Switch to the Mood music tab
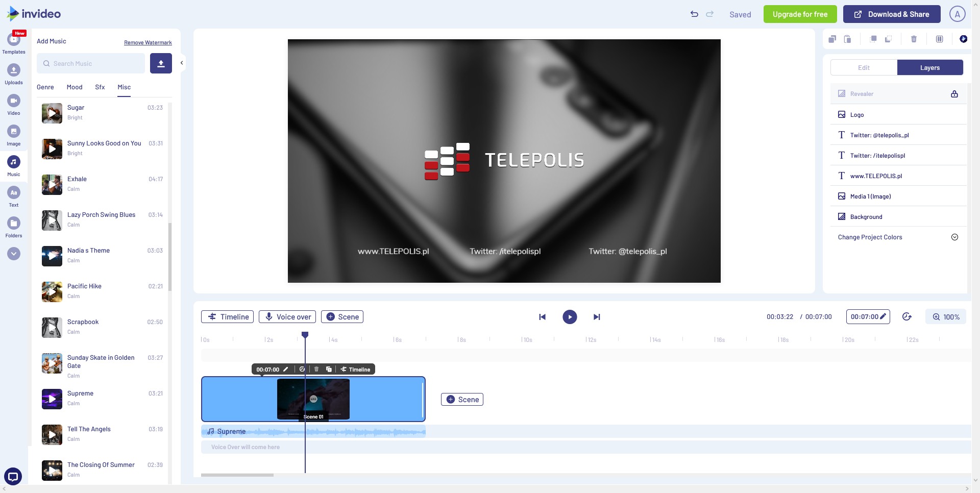 click(x=75, y=87)
